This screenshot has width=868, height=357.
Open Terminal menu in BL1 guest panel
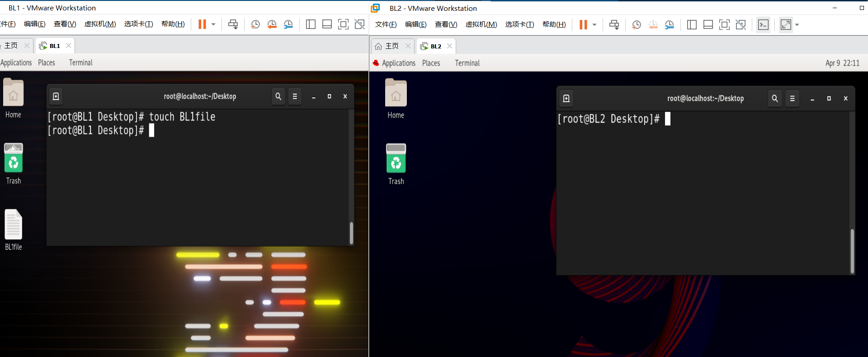[80, 62]
